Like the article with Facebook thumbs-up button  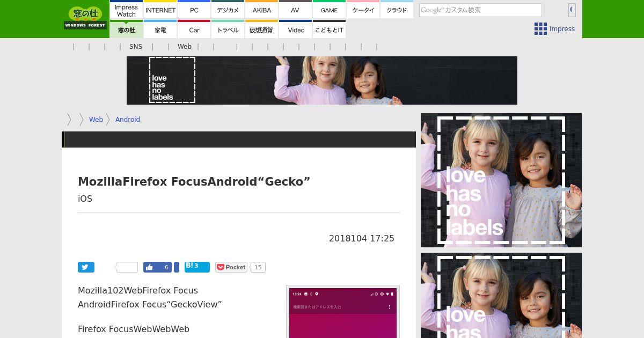tap(158, 267)
